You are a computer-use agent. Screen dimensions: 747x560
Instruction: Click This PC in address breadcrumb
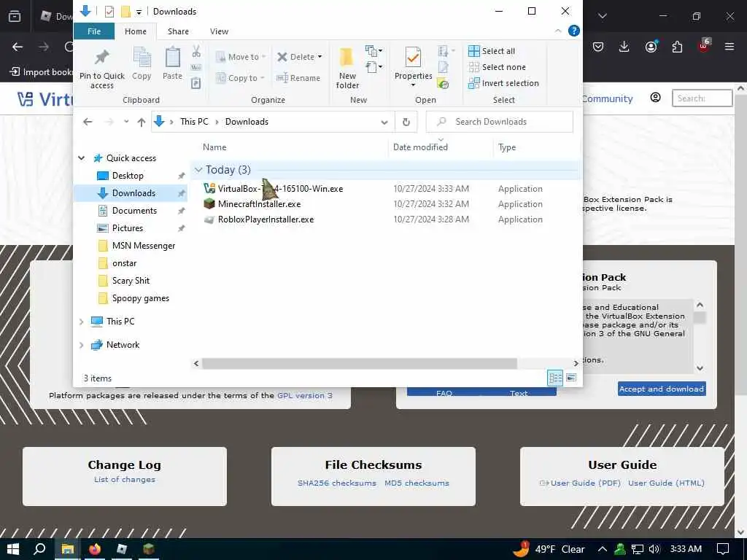(x=194, y=122)
